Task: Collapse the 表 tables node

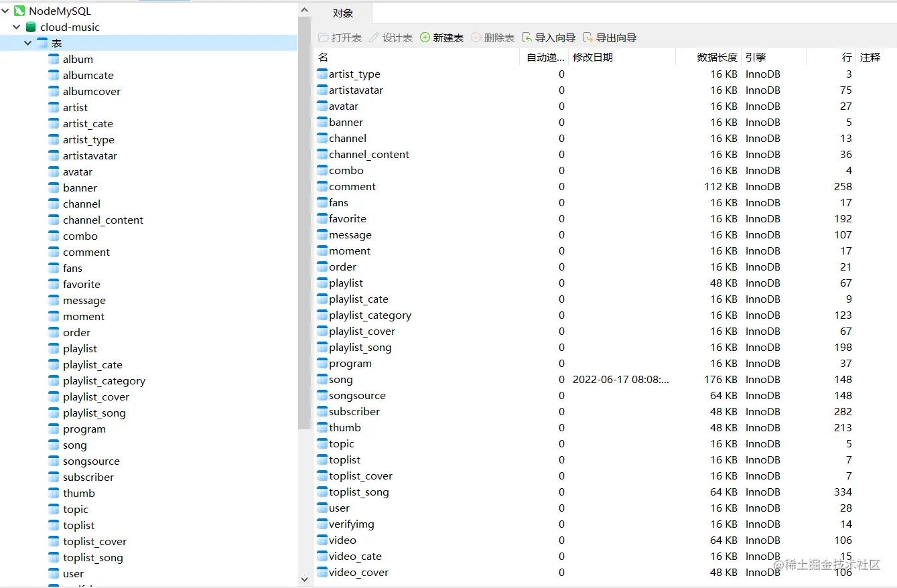Action: click(27, 43)
